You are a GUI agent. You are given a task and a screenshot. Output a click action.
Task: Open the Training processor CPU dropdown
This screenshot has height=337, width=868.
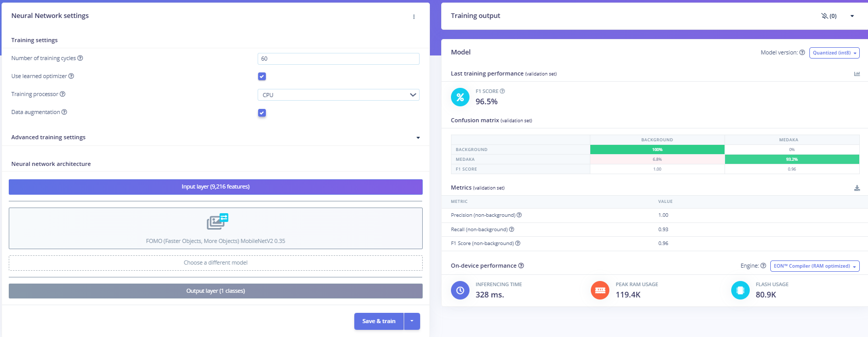pos(338,95)
